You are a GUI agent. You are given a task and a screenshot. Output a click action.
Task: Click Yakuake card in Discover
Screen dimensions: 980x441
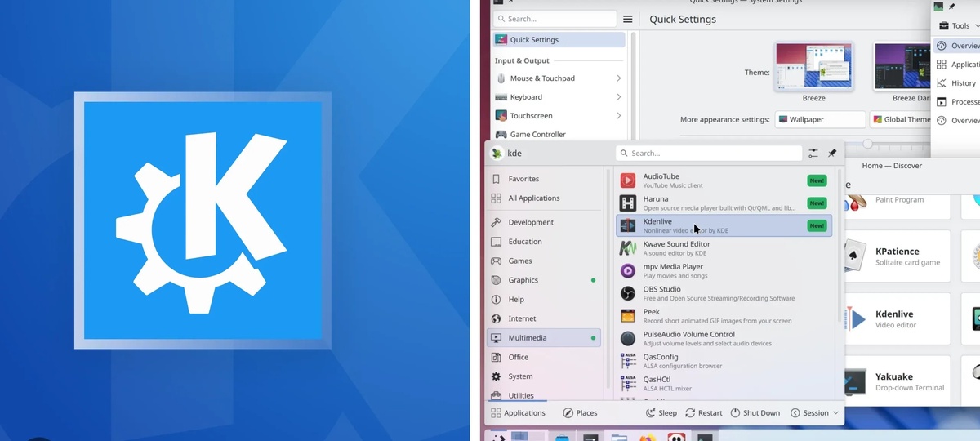pyautogui.click(x=898, y=381)
